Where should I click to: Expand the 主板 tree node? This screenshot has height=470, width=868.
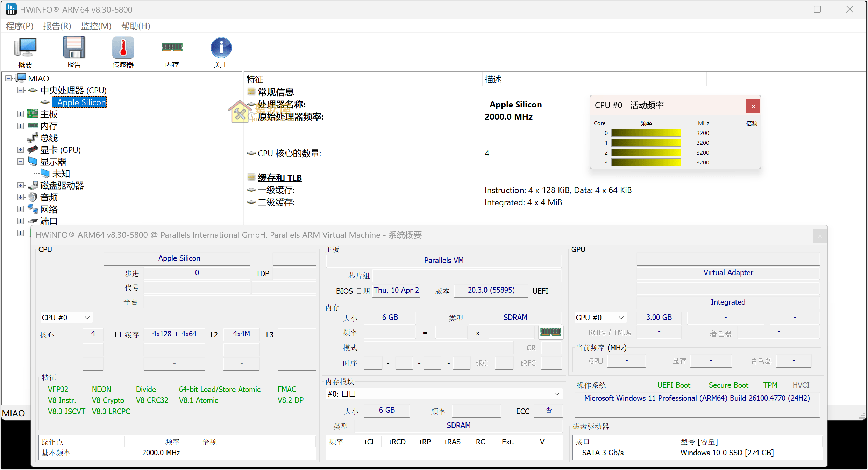coord(20,114)
